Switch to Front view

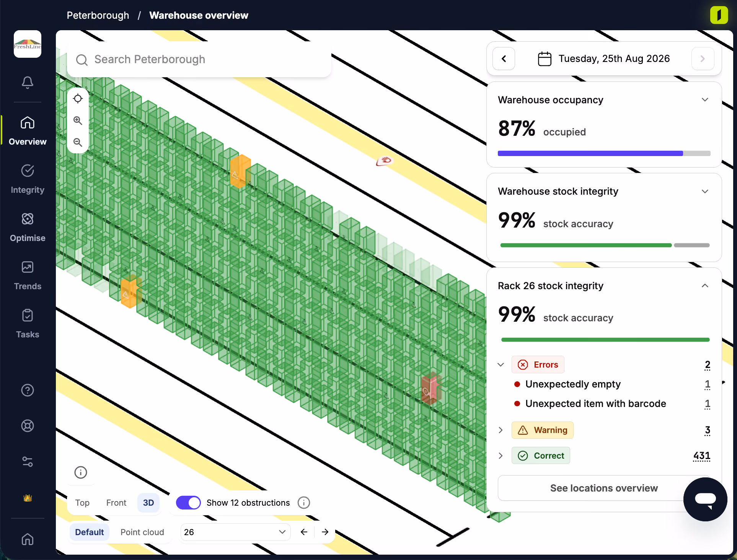pos(116,503)
